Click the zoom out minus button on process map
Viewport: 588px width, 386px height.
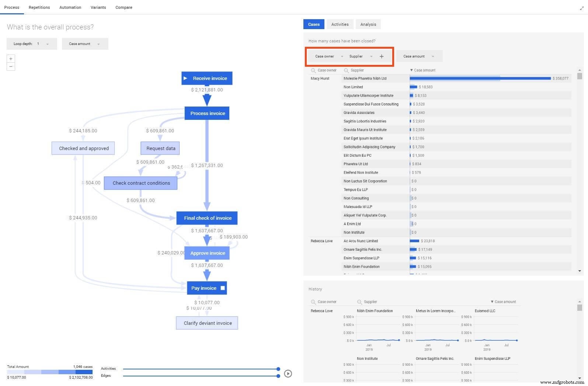(x=11, y=67)
